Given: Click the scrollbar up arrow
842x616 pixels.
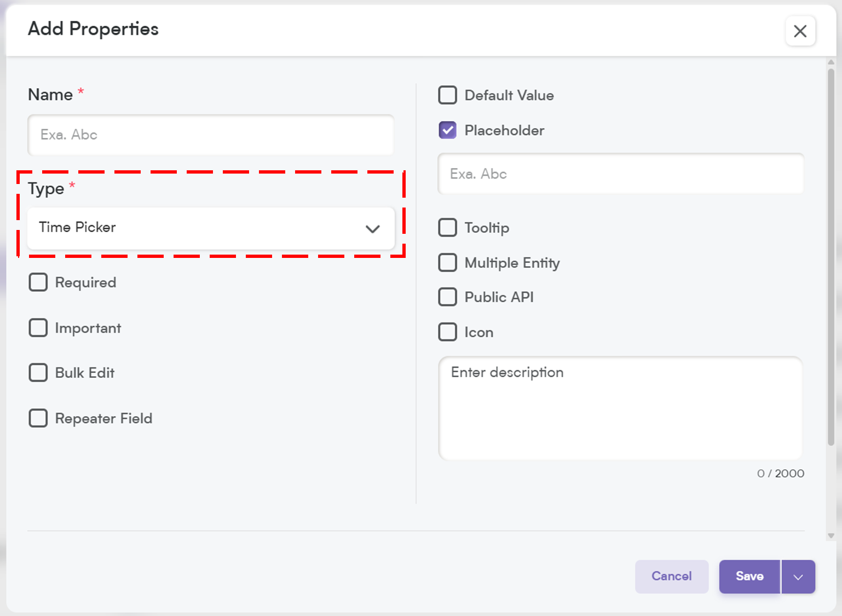Looking at the screenshot, I should click(831, 62).
